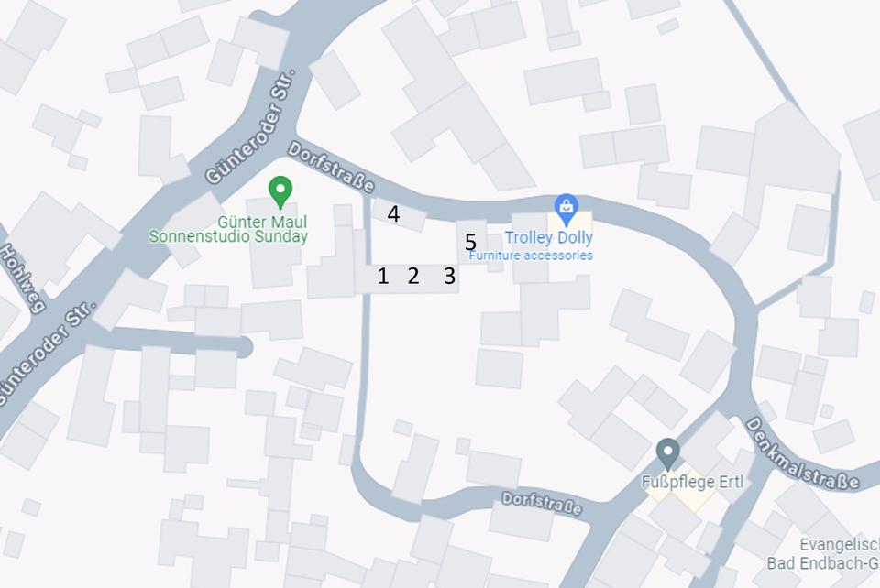This screenshot has height=588, width=880.
Task: Click the gray Fußpflege Ertl map pin
Action: pyautogui.click(x=668, y=454)
